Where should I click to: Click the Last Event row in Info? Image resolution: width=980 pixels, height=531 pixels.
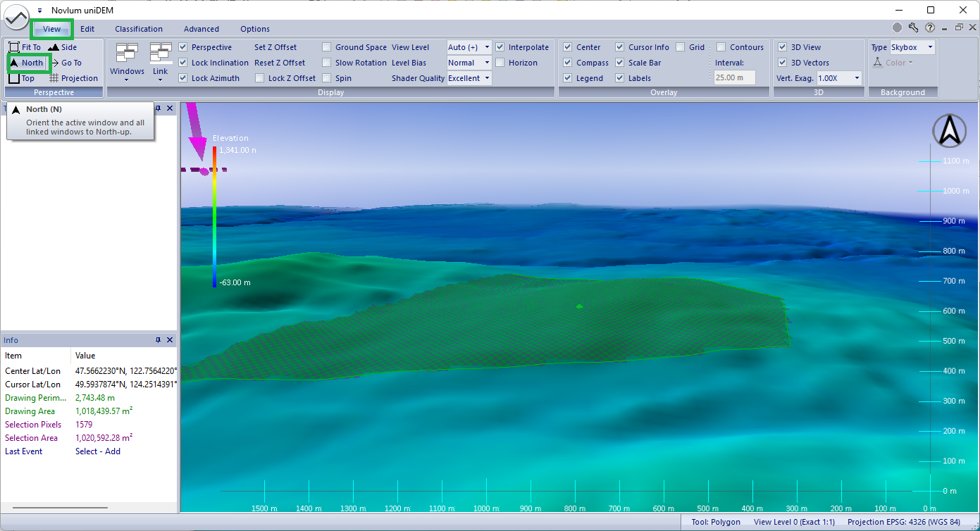[89, 451]
